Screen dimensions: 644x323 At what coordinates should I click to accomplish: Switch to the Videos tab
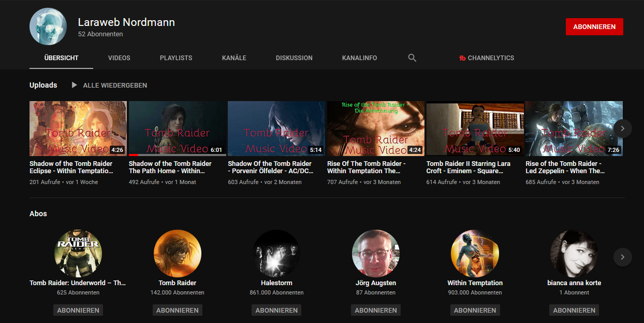click(119, 58)
